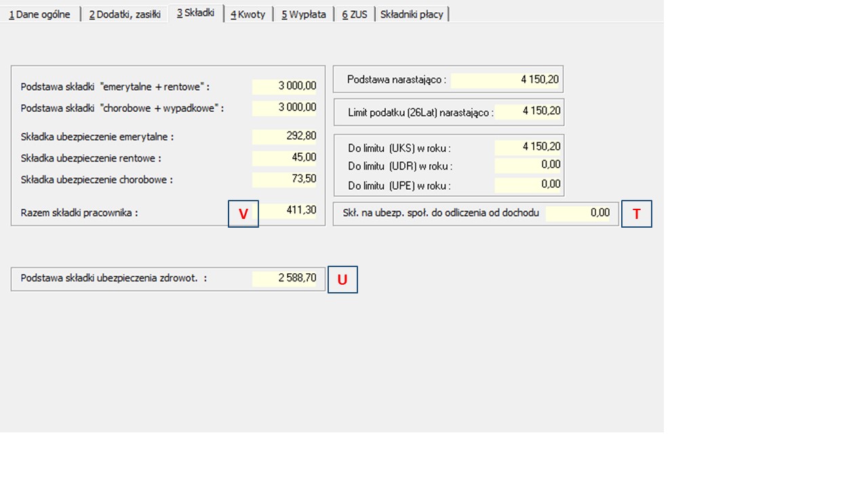Click the Składka ubezpieczenie chorobowe value 73,50
Screen dimensions: 868x488
[285, 180]
